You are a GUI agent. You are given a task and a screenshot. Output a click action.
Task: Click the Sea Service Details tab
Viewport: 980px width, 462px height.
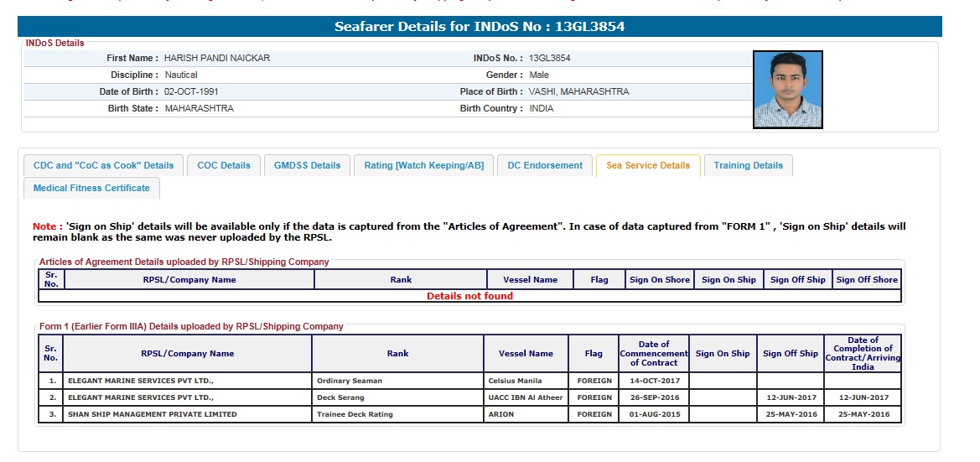647,165
